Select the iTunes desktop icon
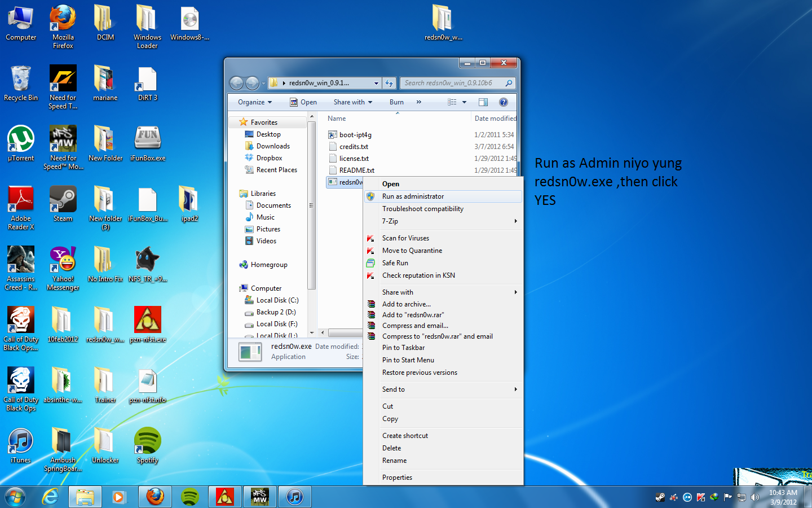 [21, 445]
